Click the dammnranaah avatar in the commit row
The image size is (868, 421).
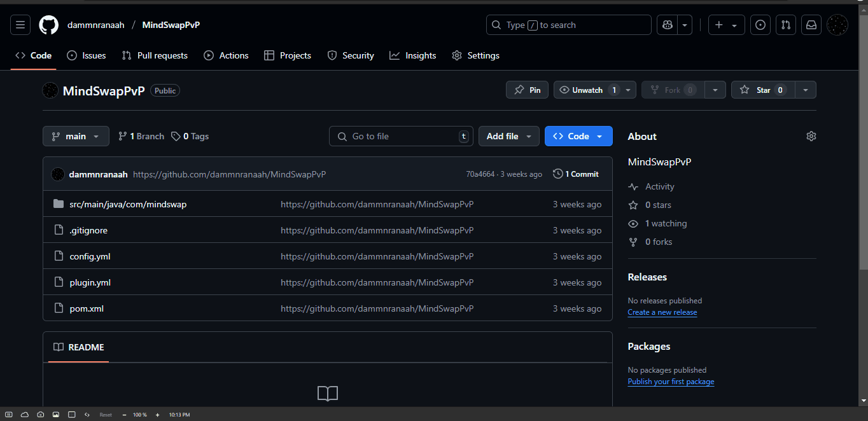(x=58, y=174)
